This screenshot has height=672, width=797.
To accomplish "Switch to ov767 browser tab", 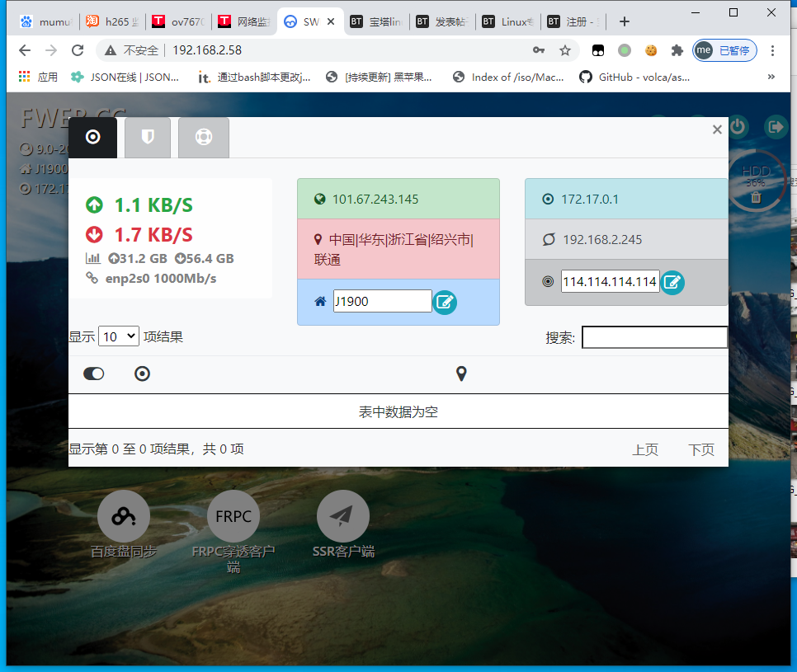I will [x=179, y=21].
